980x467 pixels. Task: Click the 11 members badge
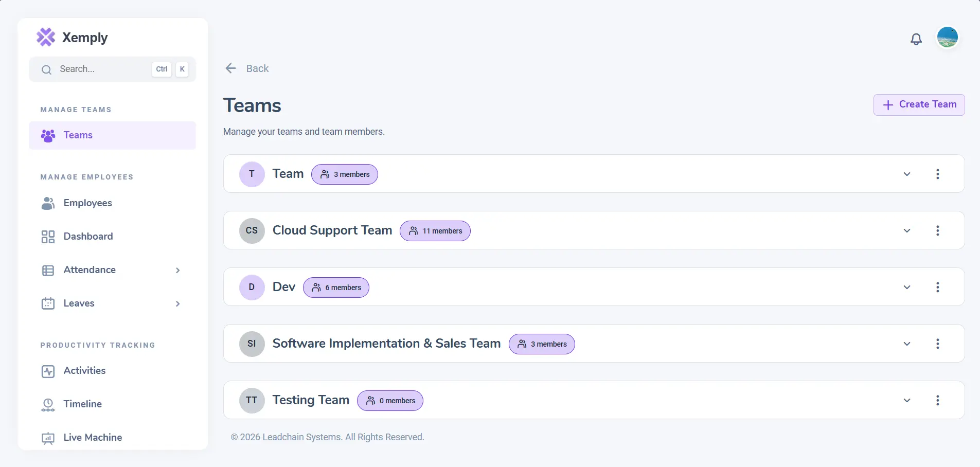coord(435,231)
